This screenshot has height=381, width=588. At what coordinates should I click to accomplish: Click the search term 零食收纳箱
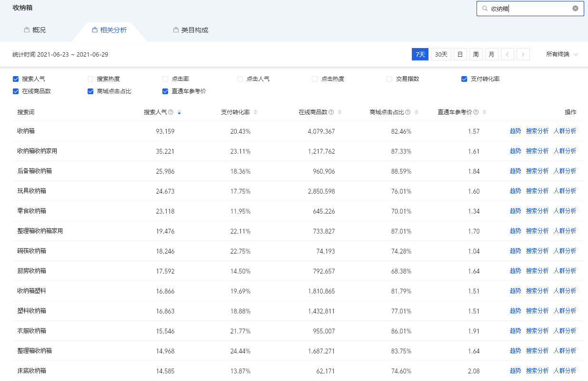(31, 211)
